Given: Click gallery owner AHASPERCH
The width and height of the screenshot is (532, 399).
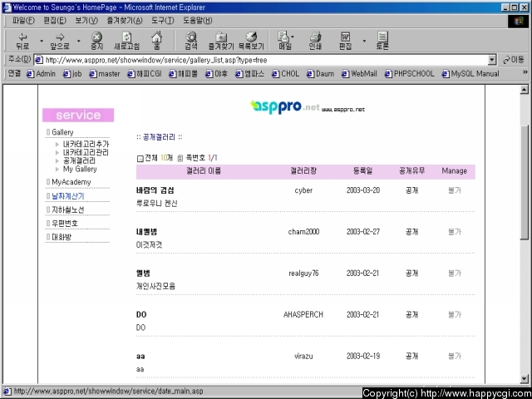Looking at the screenshot, I should tap(303, 314).
